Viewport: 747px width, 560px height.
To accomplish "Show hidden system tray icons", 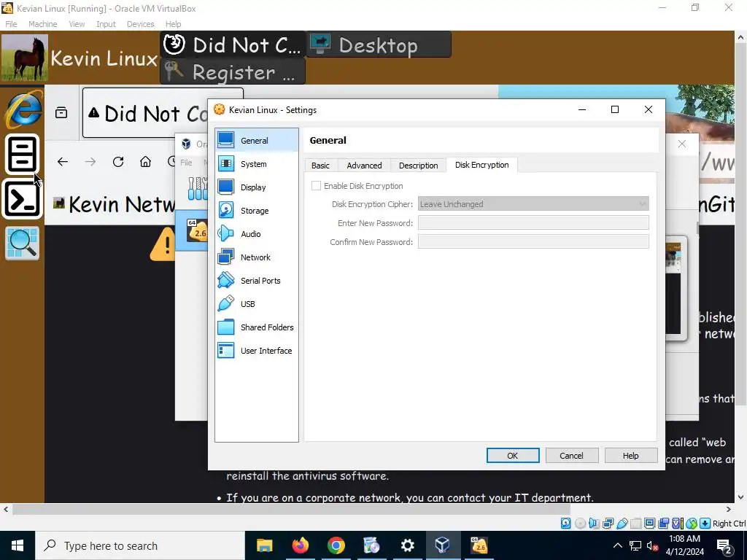I will (x=617, y=545).
